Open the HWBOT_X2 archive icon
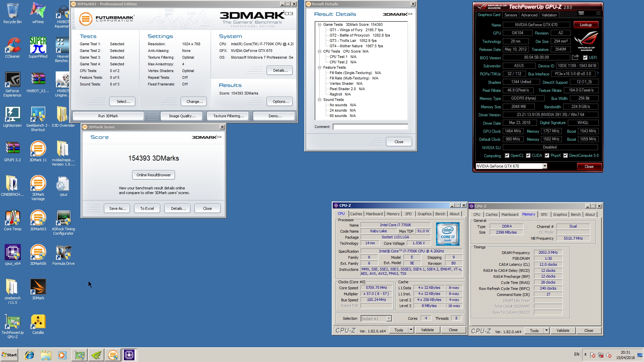The width and height of the screenshot is (644, 362). (x=38, y=82)
